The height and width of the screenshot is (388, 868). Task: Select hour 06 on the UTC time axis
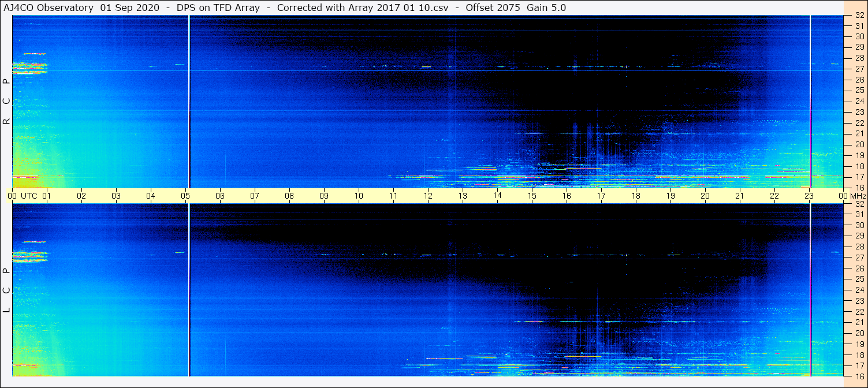point(220,196)
